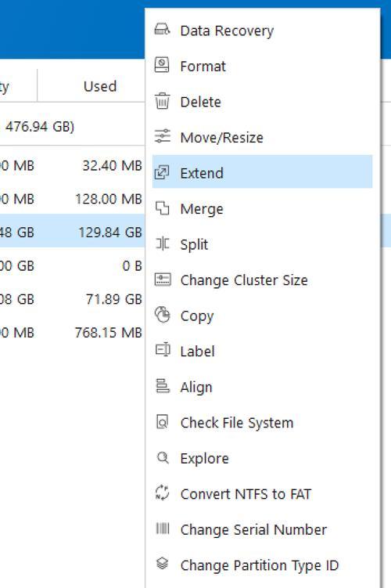Image resolution: width=391 pixels, height=588 pixels.
Task: Click the Copy partition icon
Action: (162, 315)
